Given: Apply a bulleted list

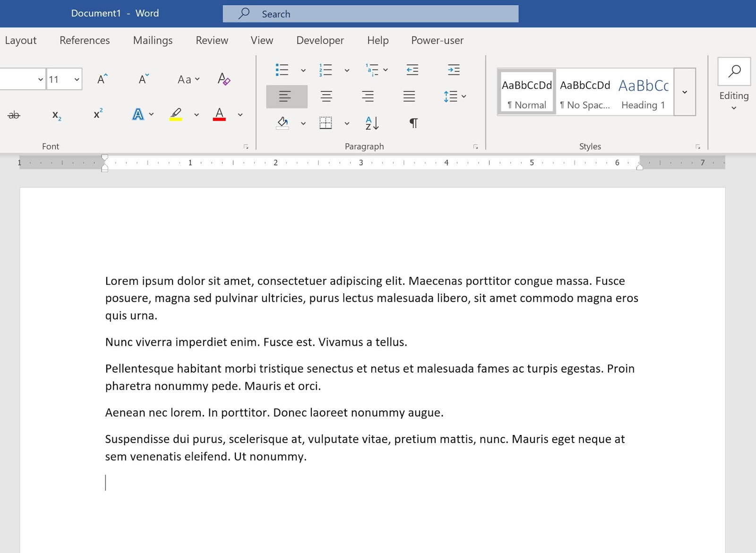Looking at the screenshot, I should tap(282, 70).
